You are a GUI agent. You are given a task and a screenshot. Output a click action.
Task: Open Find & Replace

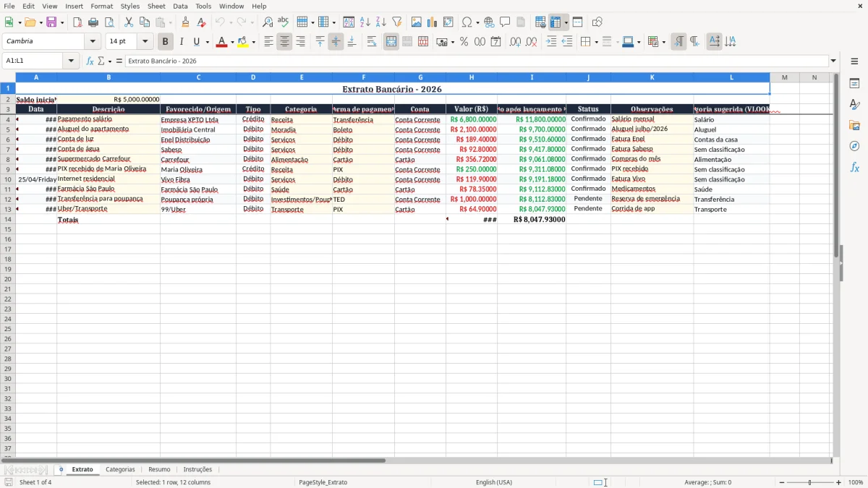268,22
